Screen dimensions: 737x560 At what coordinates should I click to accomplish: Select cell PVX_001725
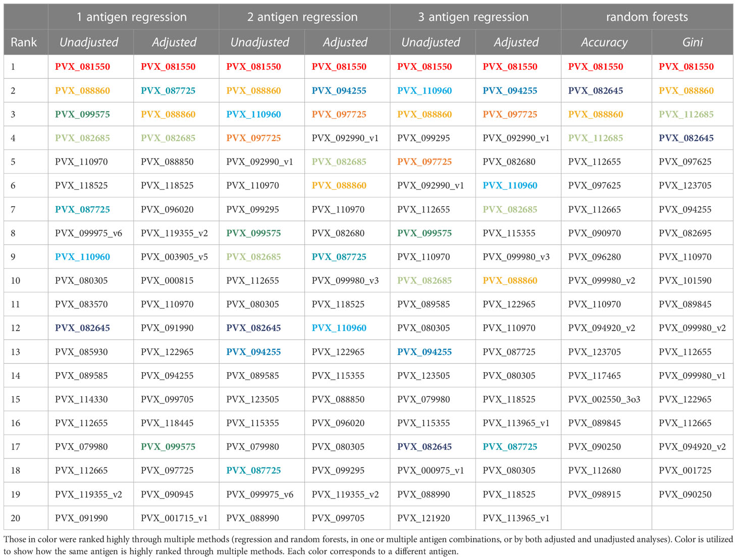tap(685, 471)
